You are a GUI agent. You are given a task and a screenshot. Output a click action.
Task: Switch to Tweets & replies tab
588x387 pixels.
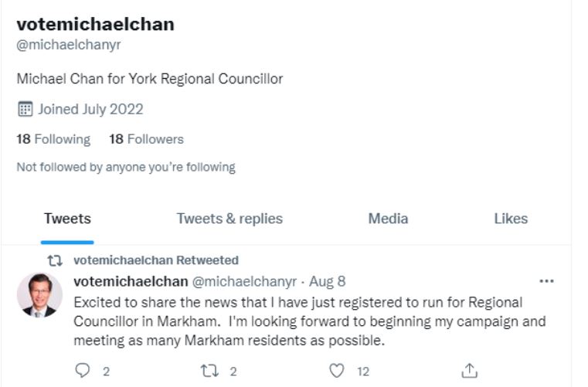(x=229, y=219)
